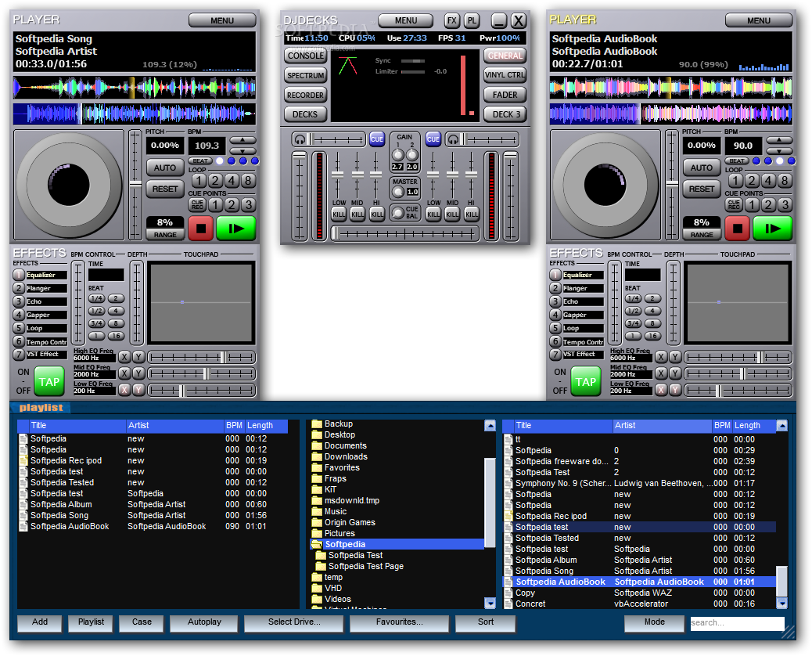Click X button for left High EQ Freq

(x=125, y=357)
